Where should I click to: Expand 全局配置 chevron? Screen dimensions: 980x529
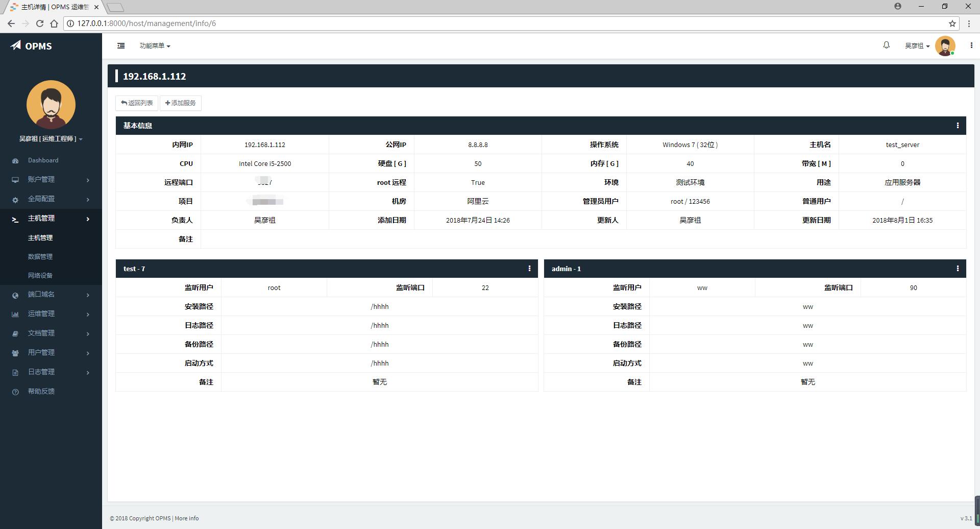[x=88, y=200]
